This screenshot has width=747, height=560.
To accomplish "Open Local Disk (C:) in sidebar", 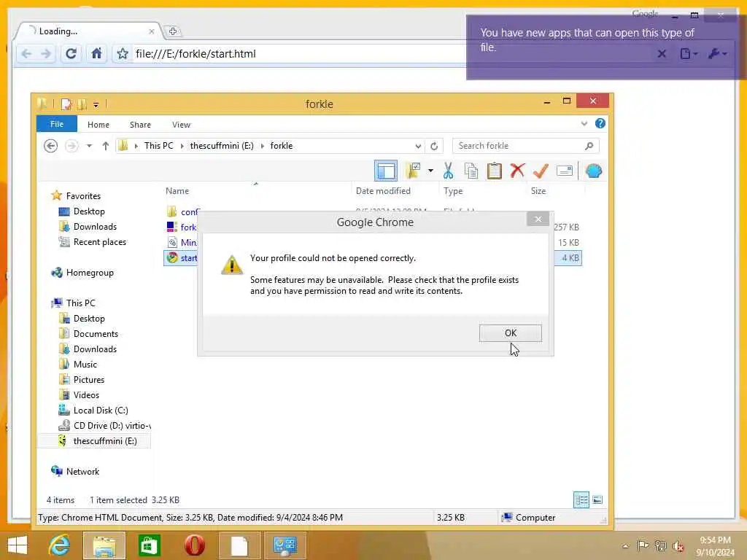I will click(101, 410).
